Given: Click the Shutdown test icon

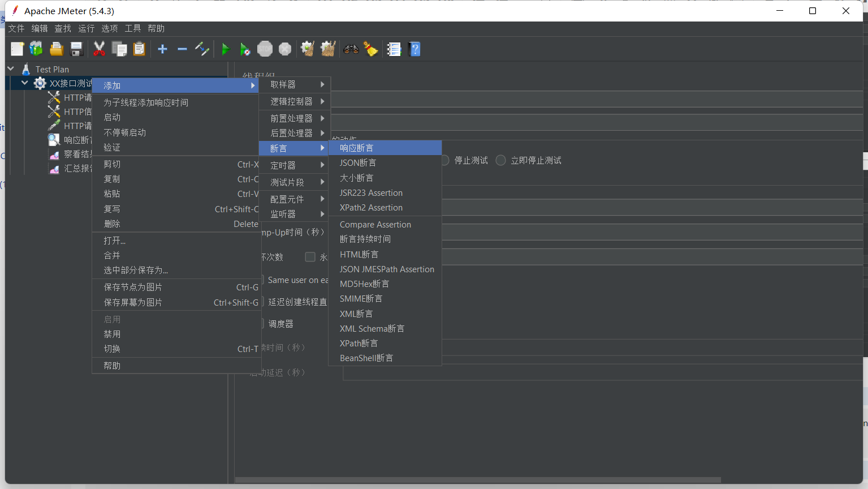Looking at the screenshot, I should (x=285, y=49).
